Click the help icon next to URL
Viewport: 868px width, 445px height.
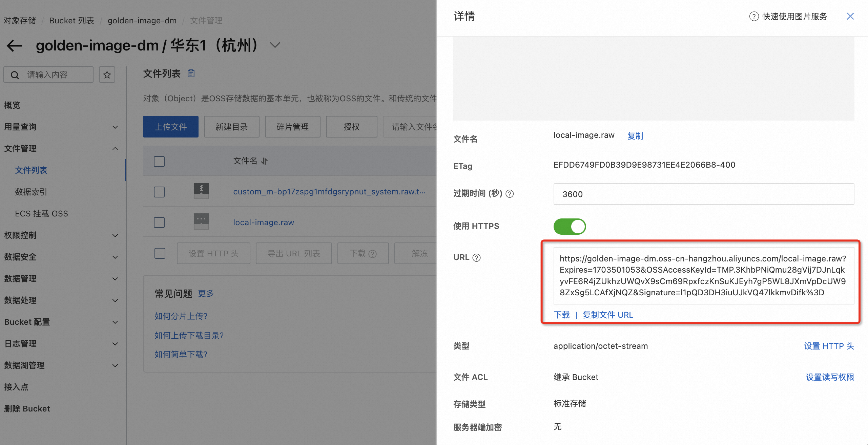click(476, 258)
